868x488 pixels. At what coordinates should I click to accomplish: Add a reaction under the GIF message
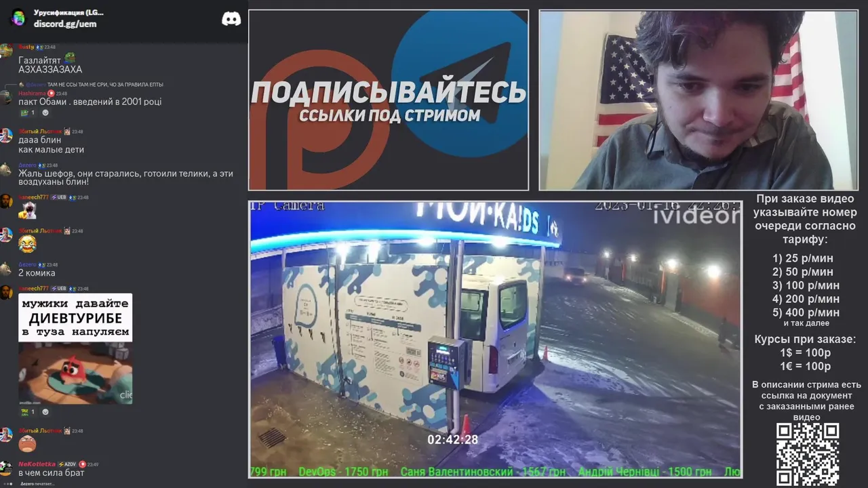click(45, 411)
